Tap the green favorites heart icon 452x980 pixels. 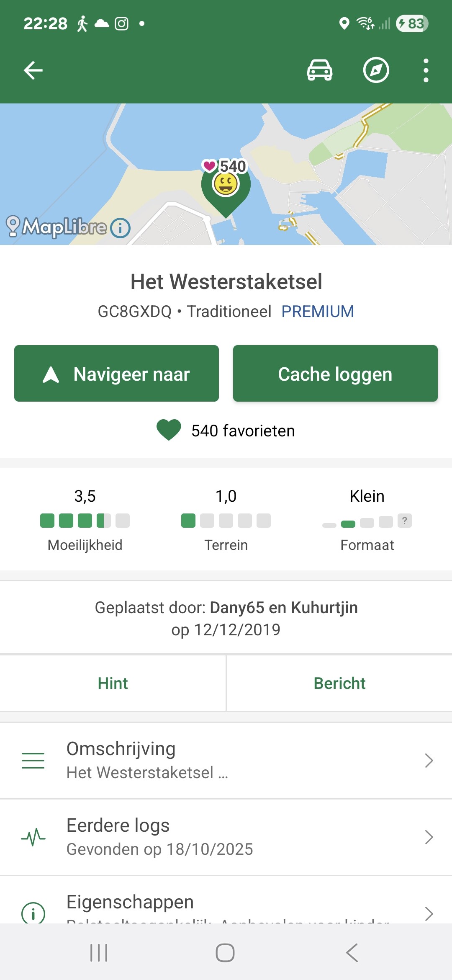tap(169, 430)
